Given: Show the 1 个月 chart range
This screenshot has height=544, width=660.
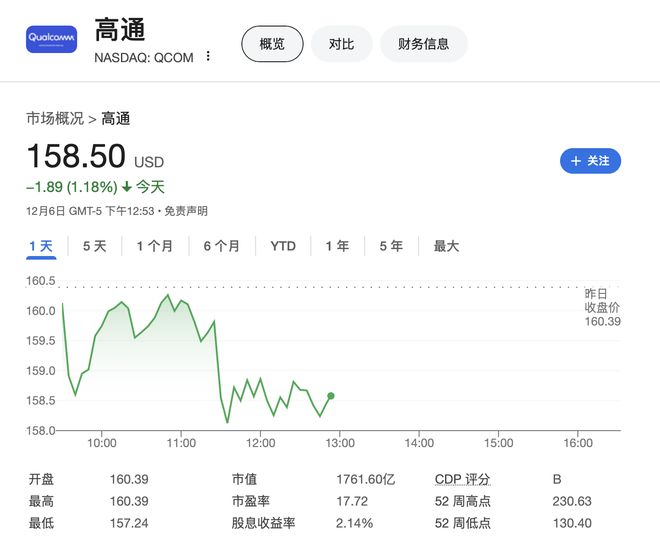Looking at the screenshot, I should (155, 246).
